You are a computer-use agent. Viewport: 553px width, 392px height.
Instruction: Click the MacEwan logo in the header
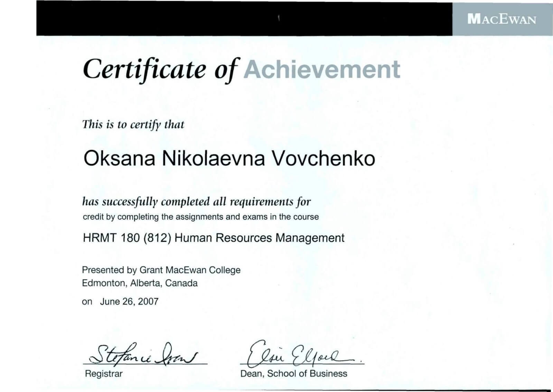click(502, 19)
